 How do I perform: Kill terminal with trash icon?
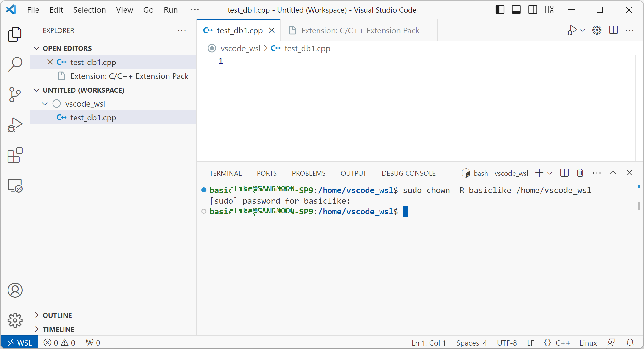click(x=580, y=173)
